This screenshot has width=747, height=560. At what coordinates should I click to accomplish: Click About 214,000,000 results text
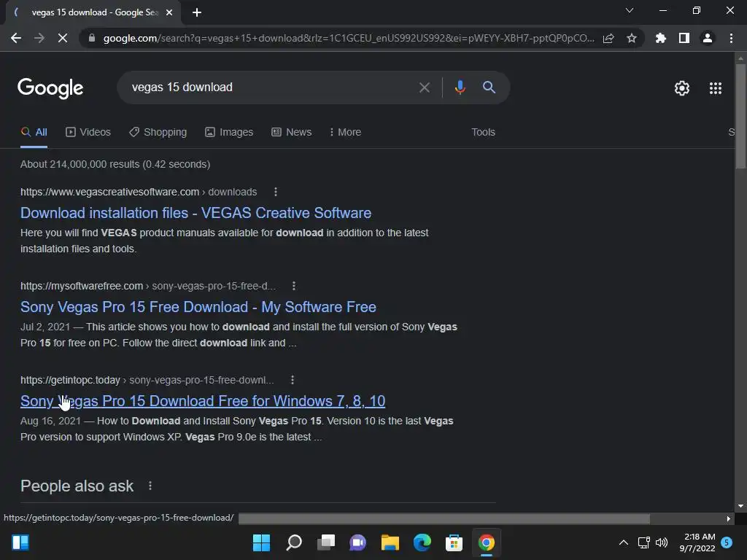[x=115, y=164]
